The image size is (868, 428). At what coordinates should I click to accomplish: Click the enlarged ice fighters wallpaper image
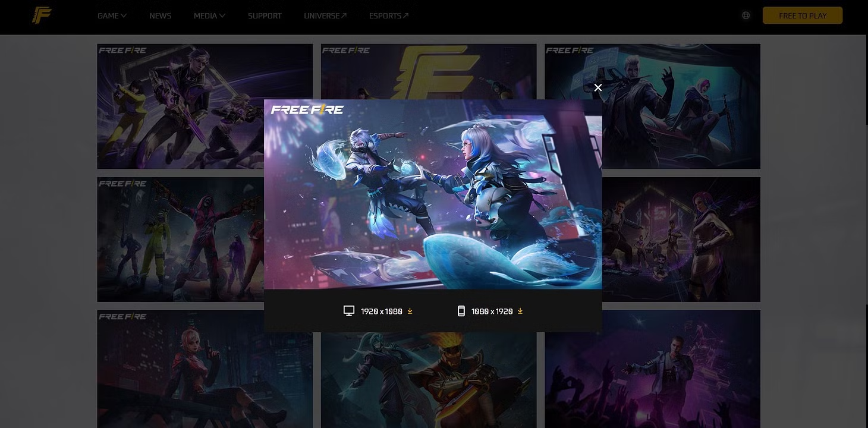(433, 194)
